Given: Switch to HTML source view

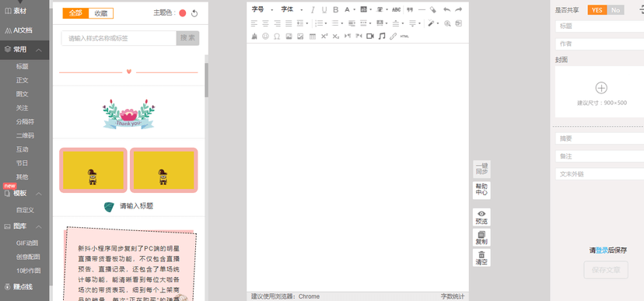Looking at the screenshot, I should pos(404,36).
